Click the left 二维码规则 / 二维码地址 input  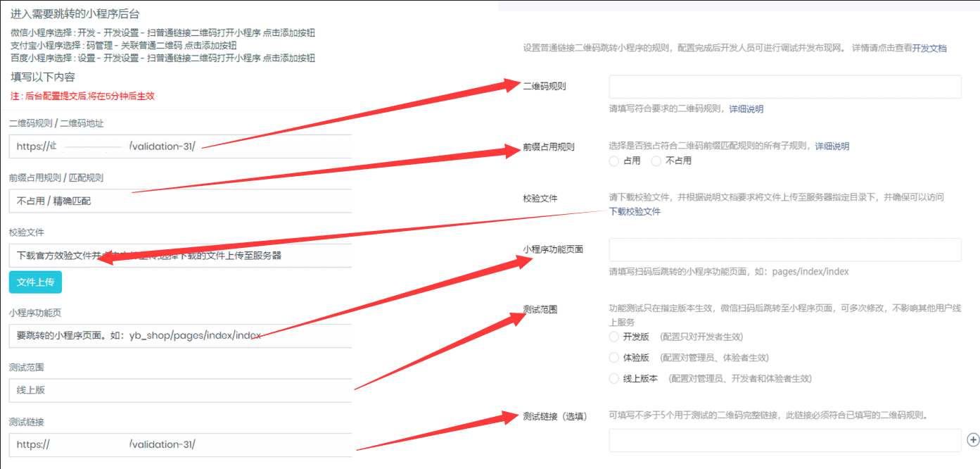click(180, 147)
